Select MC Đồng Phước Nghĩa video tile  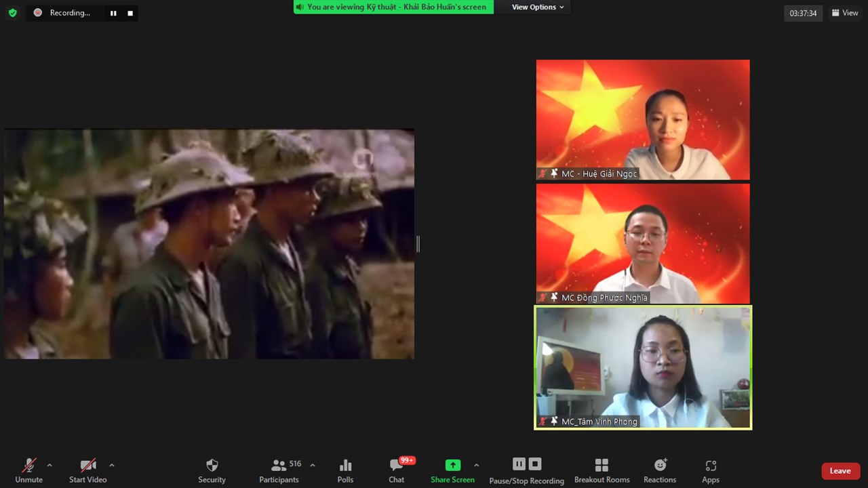pos(643,243)
